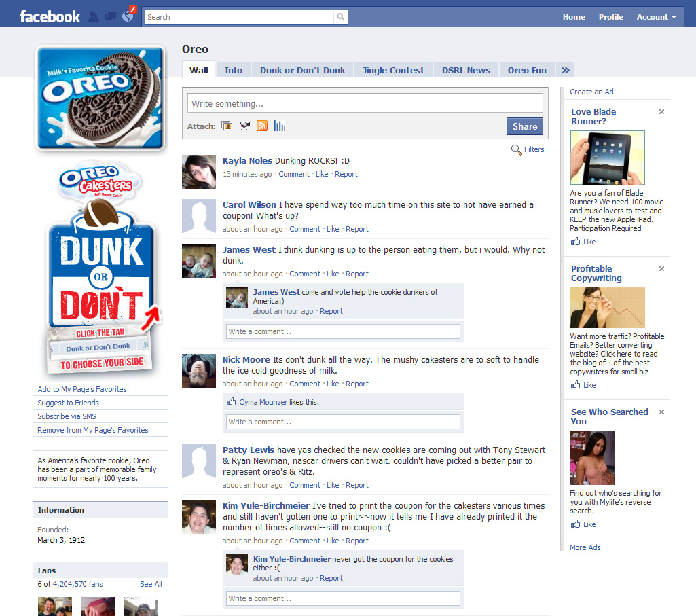Image resolution: width=696 pixels, height=616 pixels.
Task: Go to Profile in the top bar
Action: tap(610, 17)
